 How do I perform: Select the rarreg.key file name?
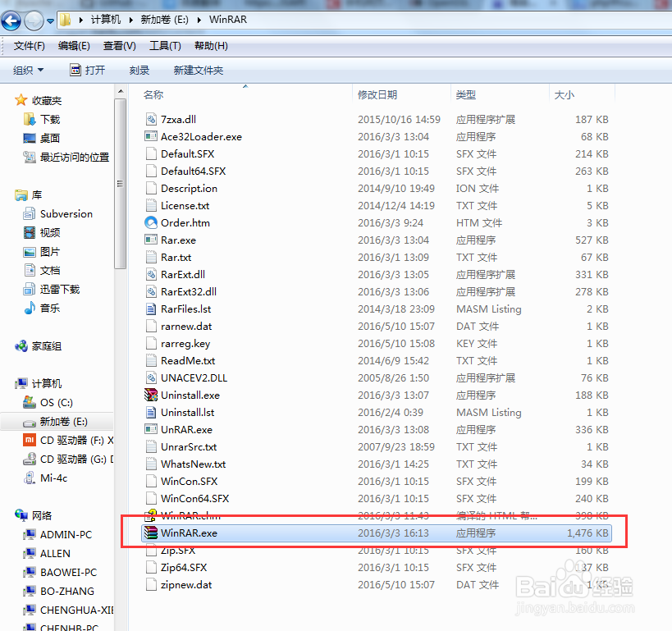pos(185,344)
